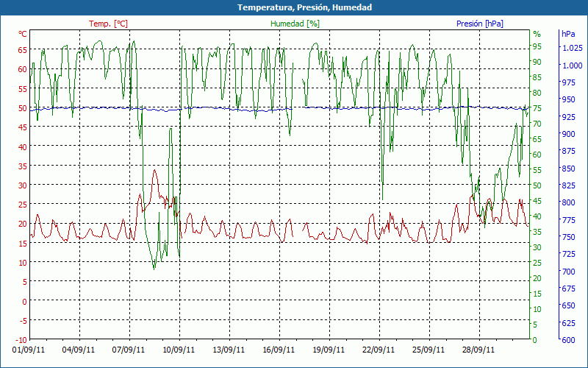
Task: Select the blue 'Presión [hPa]' legend label
Action: click(480, 24)
